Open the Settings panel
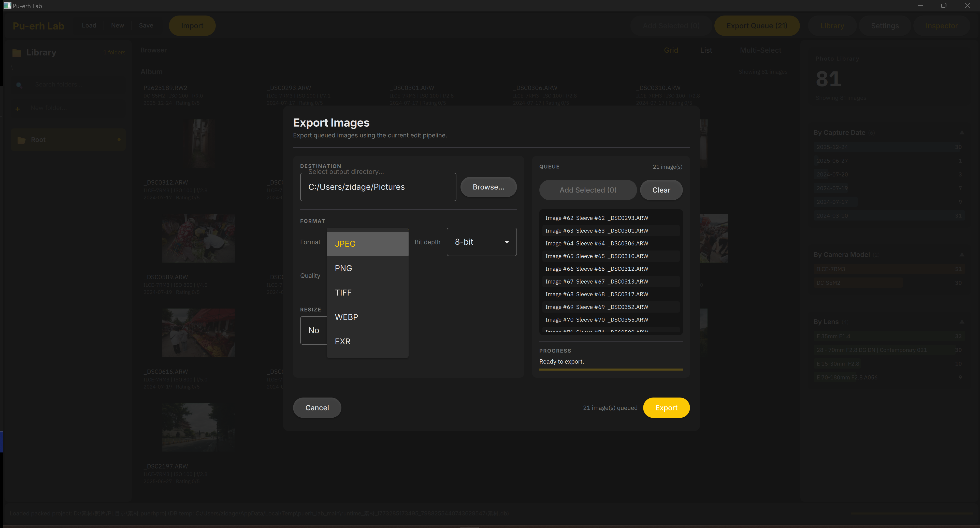 885,25
